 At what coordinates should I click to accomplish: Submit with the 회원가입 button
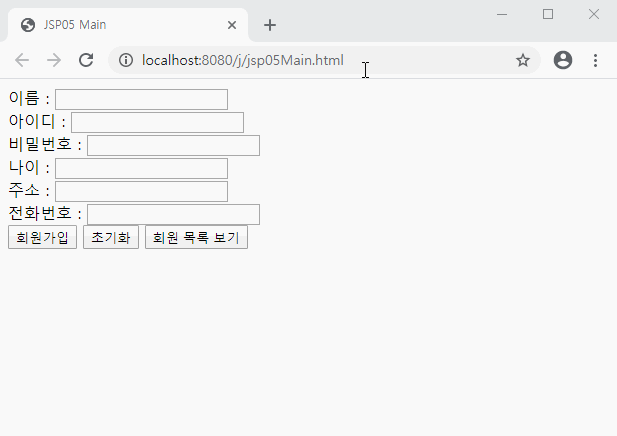(42, 237)
